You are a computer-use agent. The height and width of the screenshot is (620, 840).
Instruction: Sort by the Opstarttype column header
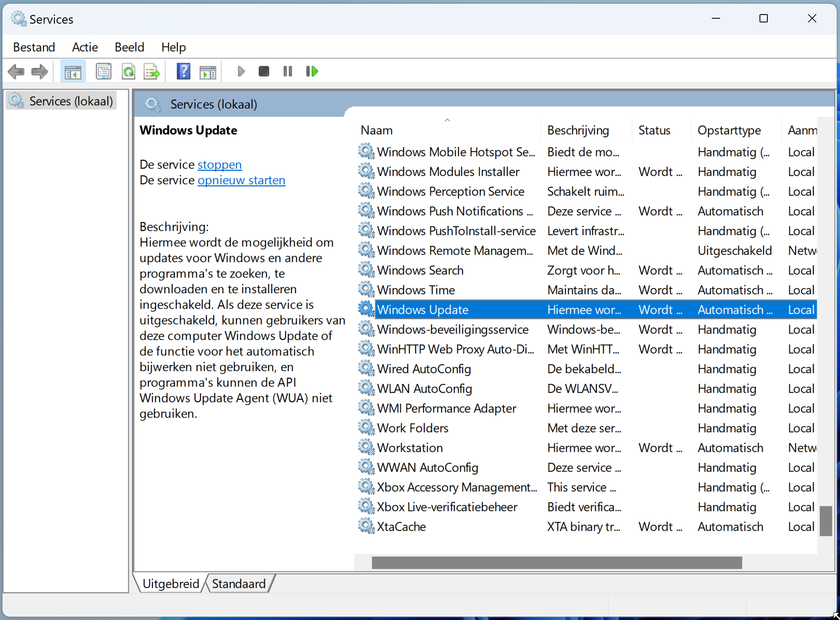pos(736,130)
